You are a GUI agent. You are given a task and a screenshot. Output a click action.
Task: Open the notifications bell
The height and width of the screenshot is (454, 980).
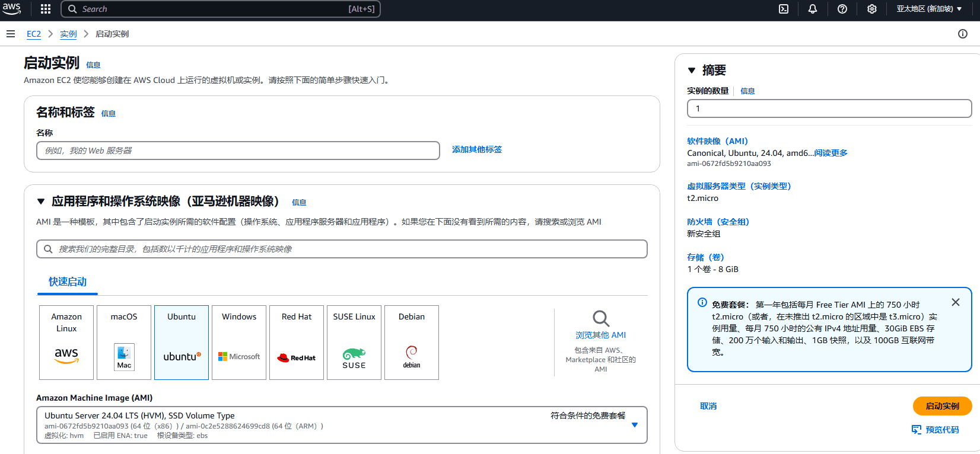click(x=813, y=9)
